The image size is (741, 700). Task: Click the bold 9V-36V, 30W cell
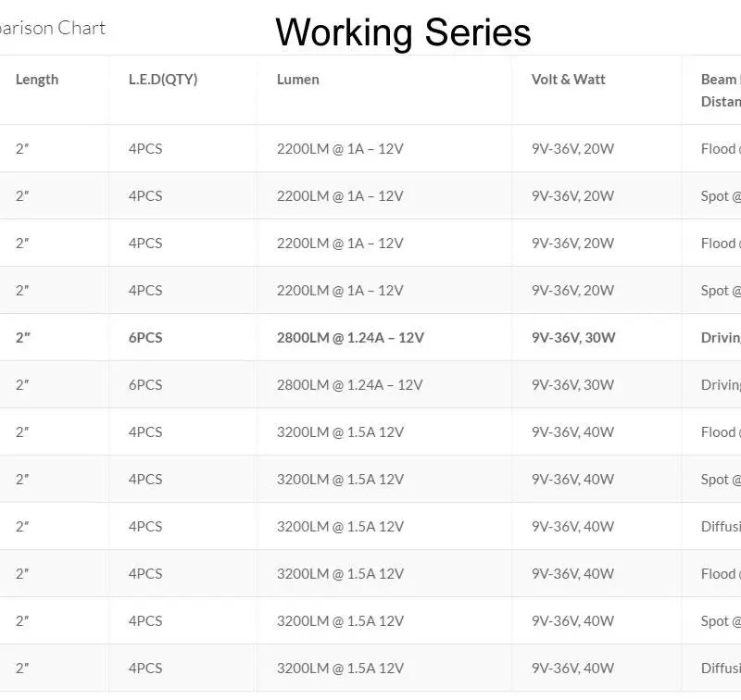573,338
